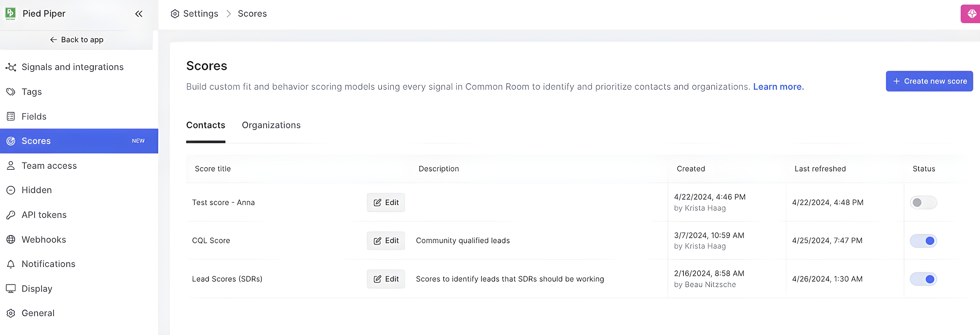980x335 pixels.
Task: Open Team access person icon
Action: click(11, 166)
